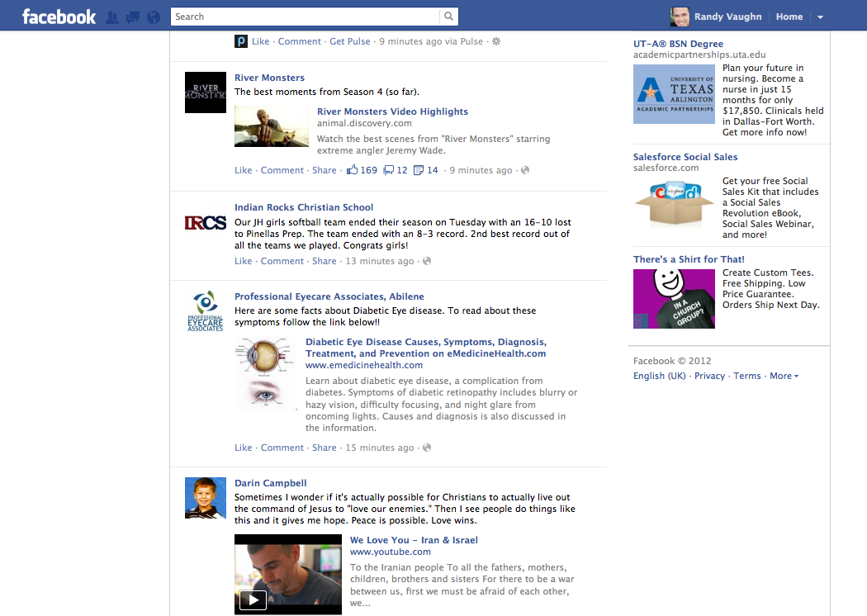The height and width of the screenshot is (616, 867).
Task: Visit www.emedicinehealth.com link
Action: click(x=364, y=366)
